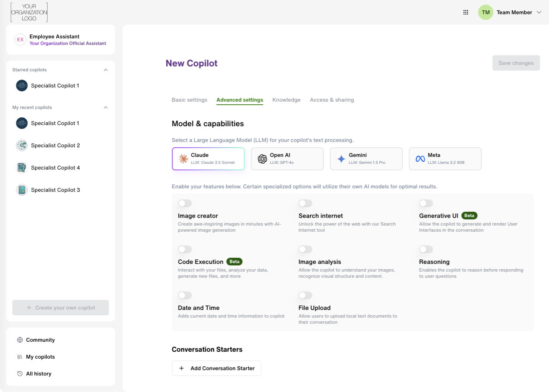Collapse the Starred copilots section
Image resolution: width=549 pixels, height=392 pixels.
click(106, 70)
